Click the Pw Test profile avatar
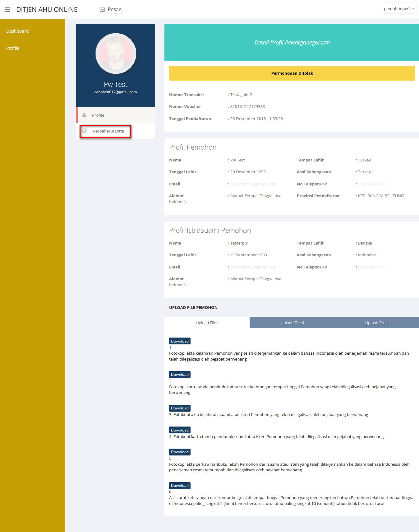The width and height of the screenshot is (419, 532). point(116,54)
